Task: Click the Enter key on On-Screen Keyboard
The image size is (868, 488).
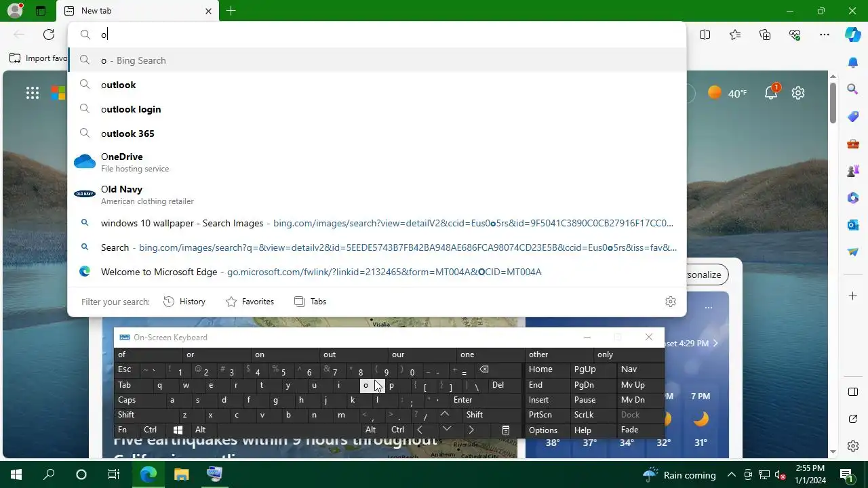Action: (x=486, y=400)
